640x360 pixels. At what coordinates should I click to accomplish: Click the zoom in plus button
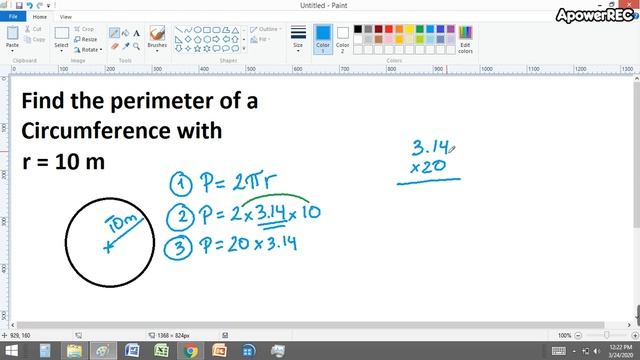click(635, 336)
